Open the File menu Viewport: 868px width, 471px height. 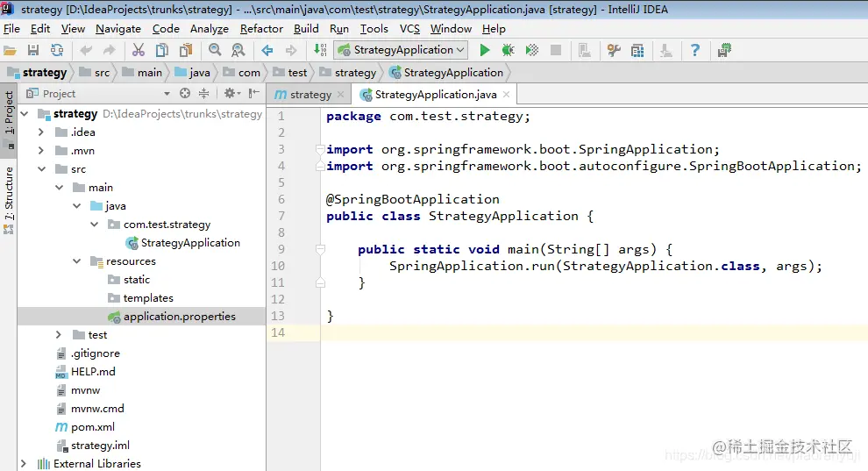(11, 29)
